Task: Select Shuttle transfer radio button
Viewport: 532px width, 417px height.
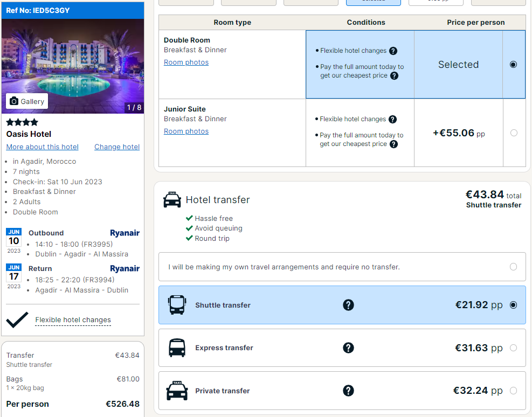Action: [x=513, y=305]
